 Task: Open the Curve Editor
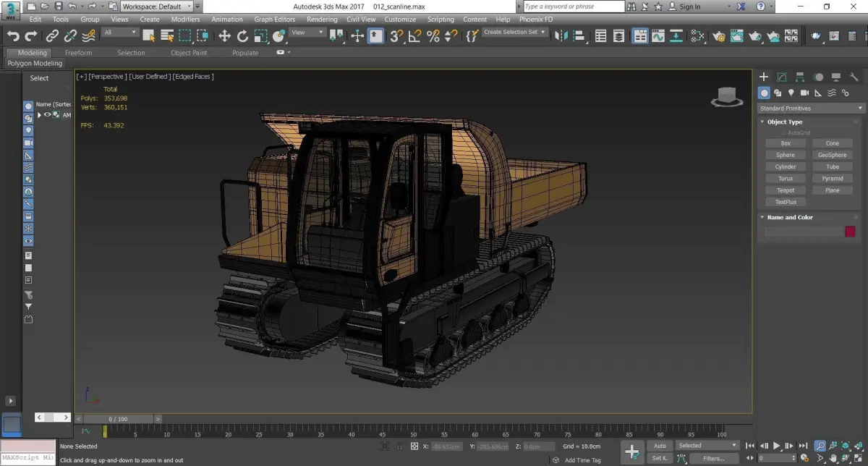(658, 35)
